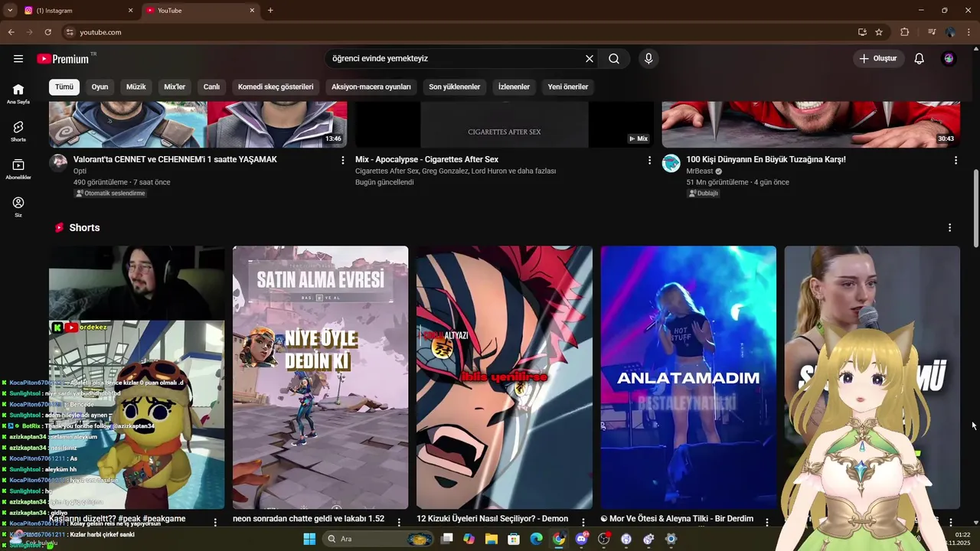Start voice search with microphone icon
The image size is (980, 551).
tap(648, 59)
